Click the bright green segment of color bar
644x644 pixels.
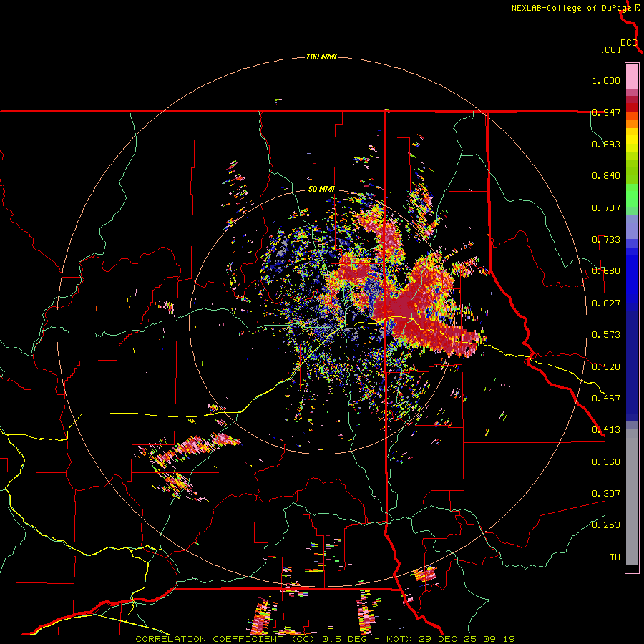(x=632, y=195)
